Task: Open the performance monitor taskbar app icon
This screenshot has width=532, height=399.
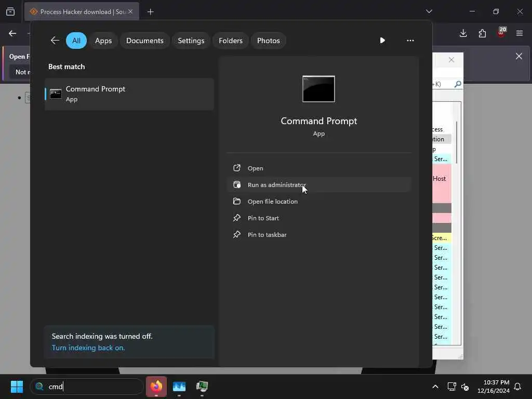Action: pos(179,387)
